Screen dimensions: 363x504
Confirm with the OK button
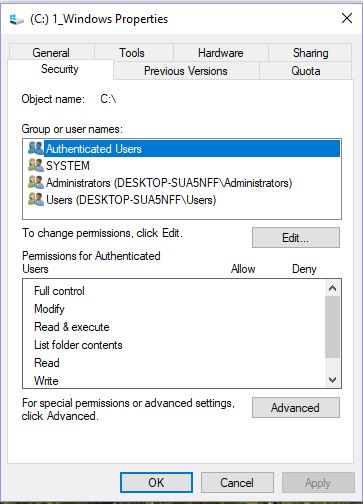[156, 482]
